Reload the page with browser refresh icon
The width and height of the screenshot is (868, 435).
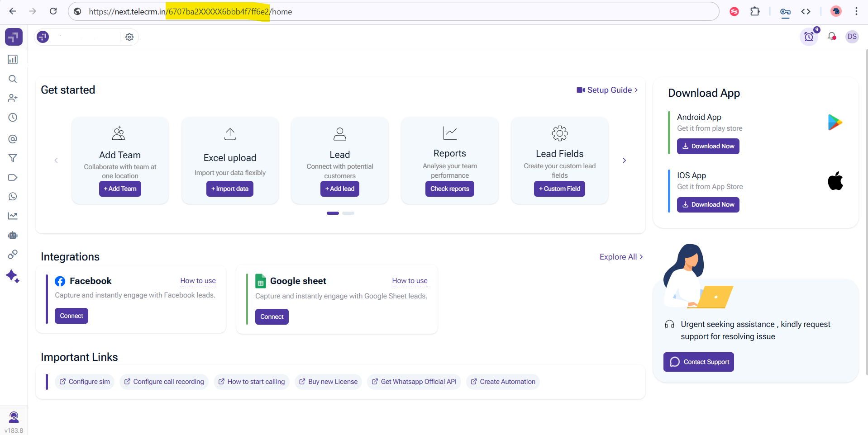[53, 11]
